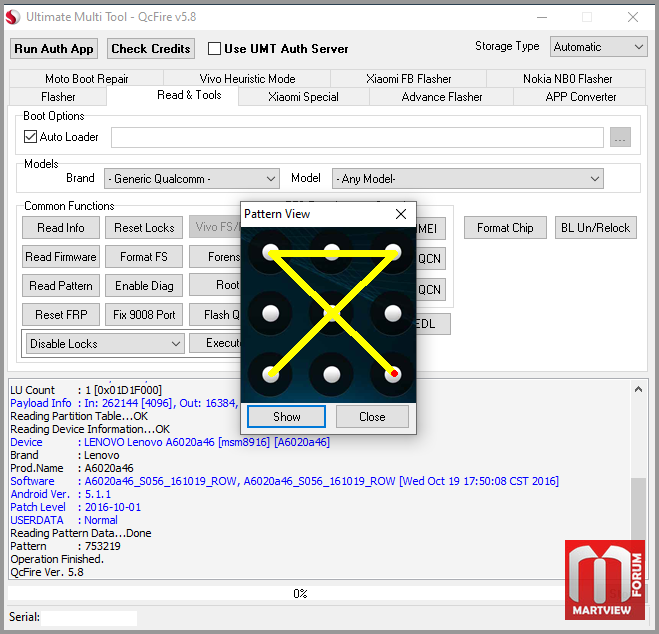Click the 'Pattern : 753219' log line
This screenshot has height=634, width=659.
click(66, 546)
